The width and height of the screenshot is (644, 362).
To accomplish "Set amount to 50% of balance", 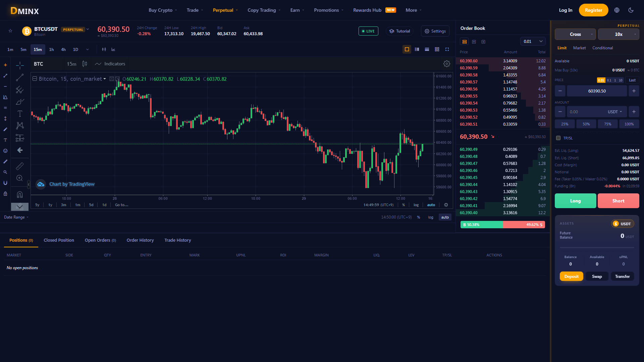I will tap(586, 124).
